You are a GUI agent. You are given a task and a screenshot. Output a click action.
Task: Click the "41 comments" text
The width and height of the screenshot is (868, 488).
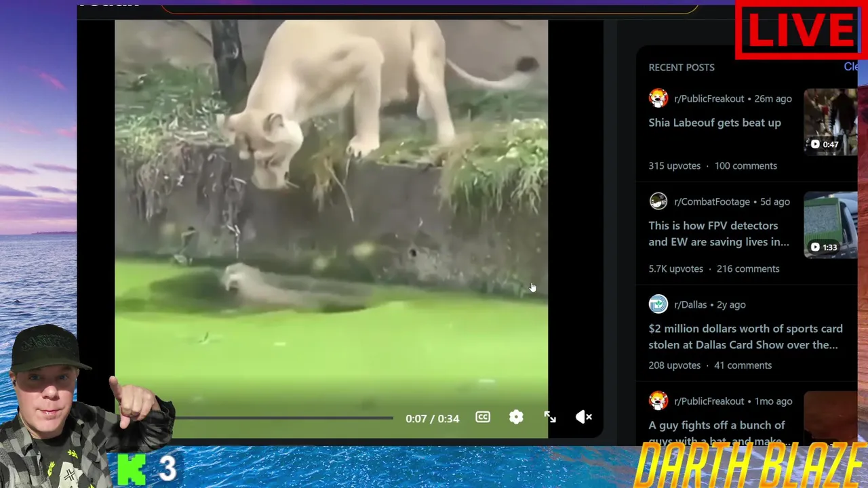coord(743,365)
